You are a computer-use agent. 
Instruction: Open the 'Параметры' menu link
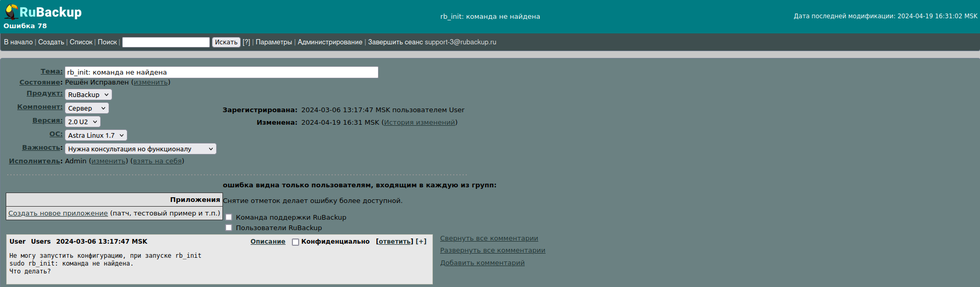274,42
